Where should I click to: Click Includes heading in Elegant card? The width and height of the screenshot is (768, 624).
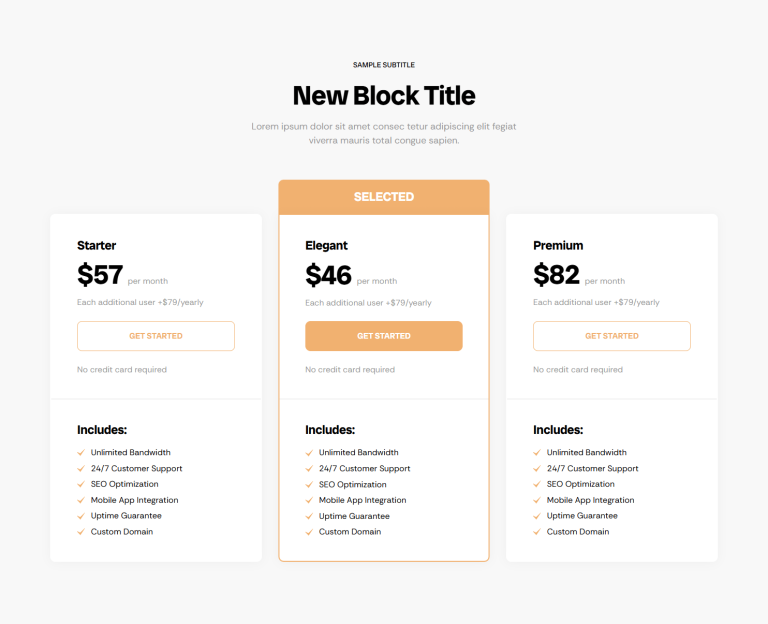pos(330,430)
